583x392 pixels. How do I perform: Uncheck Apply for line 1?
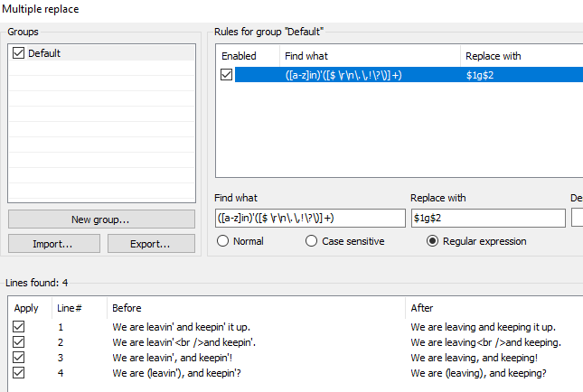coord(19,326)
